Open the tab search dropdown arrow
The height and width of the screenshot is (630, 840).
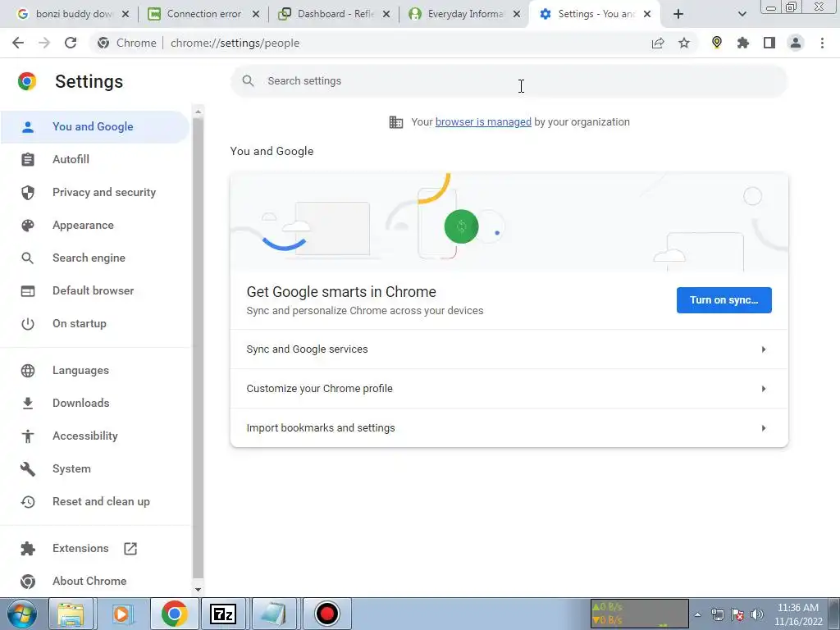pos(742,14)
